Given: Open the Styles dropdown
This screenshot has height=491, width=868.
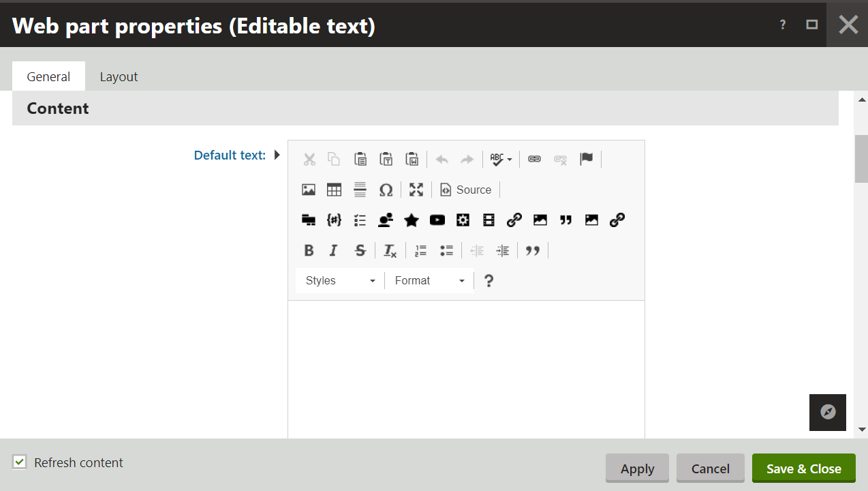Looking at the screenshot, I should point(339,280).
